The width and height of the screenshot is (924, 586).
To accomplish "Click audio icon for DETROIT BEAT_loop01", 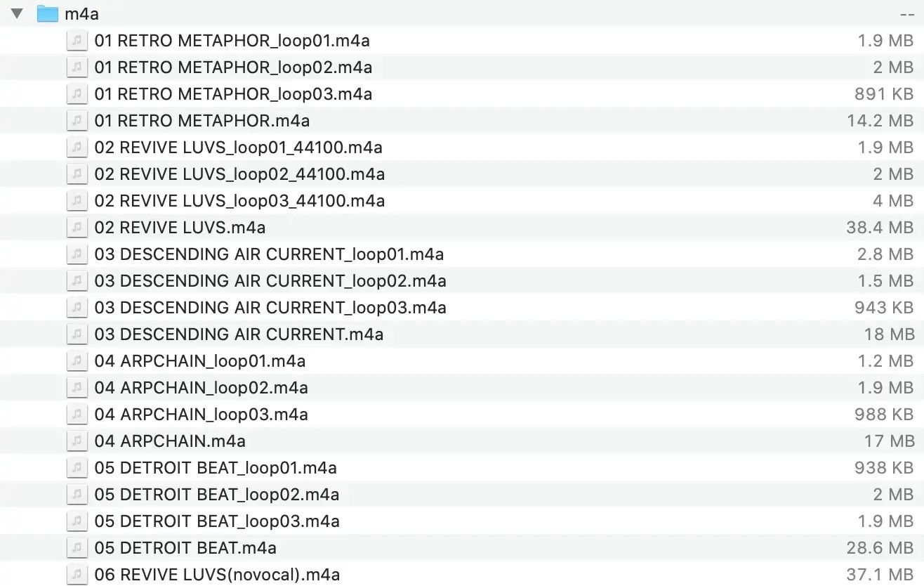I will coord(77,468).
